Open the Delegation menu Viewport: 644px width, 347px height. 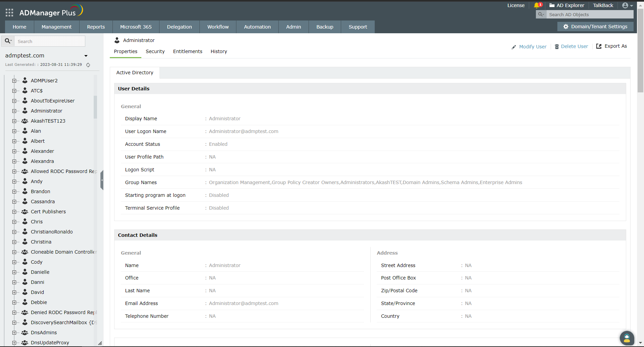180,27
